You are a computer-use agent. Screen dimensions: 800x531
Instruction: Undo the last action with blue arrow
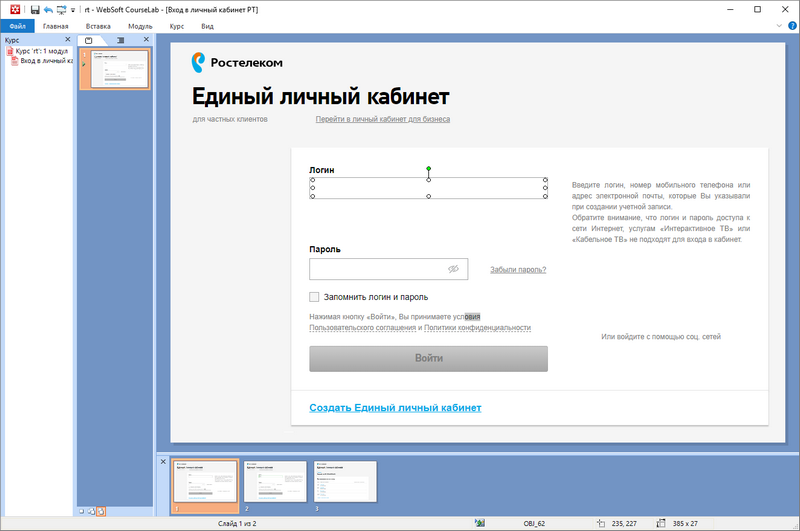click(x=48, y=10)
